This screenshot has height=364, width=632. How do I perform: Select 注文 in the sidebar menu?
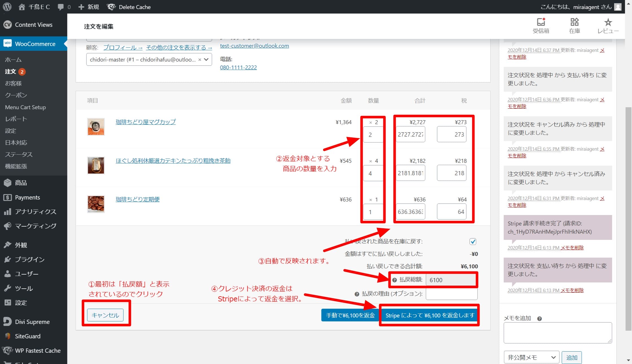pos(11,71)
